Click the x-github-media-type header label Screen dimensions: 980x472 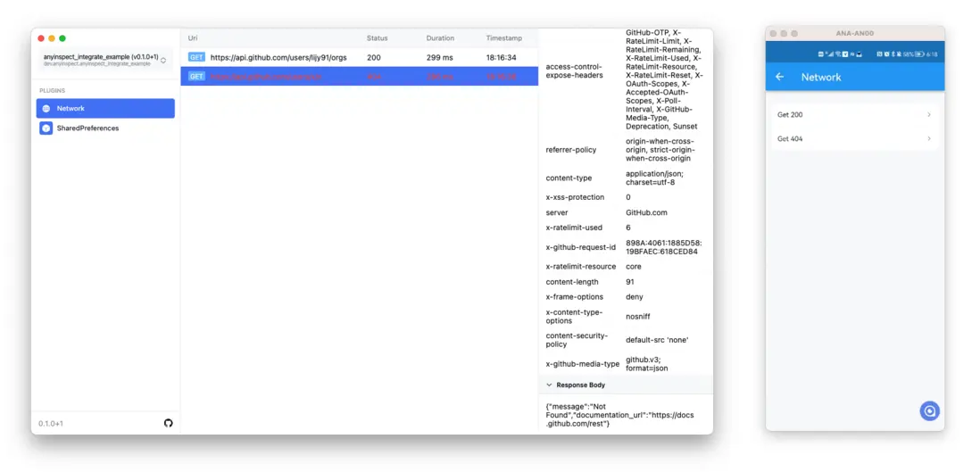pos(583,364)
